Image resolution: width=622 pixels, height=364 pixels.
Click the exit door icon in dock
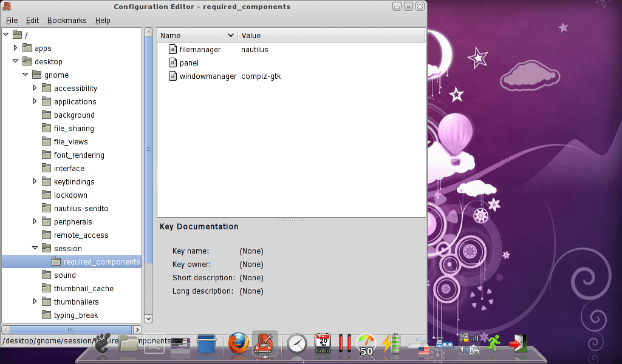pyautogui.click(x=518, y=343)
